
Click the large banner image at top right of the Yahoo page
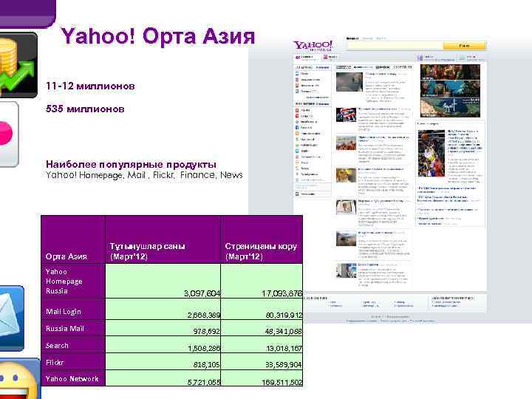click(x=450, y=91)
